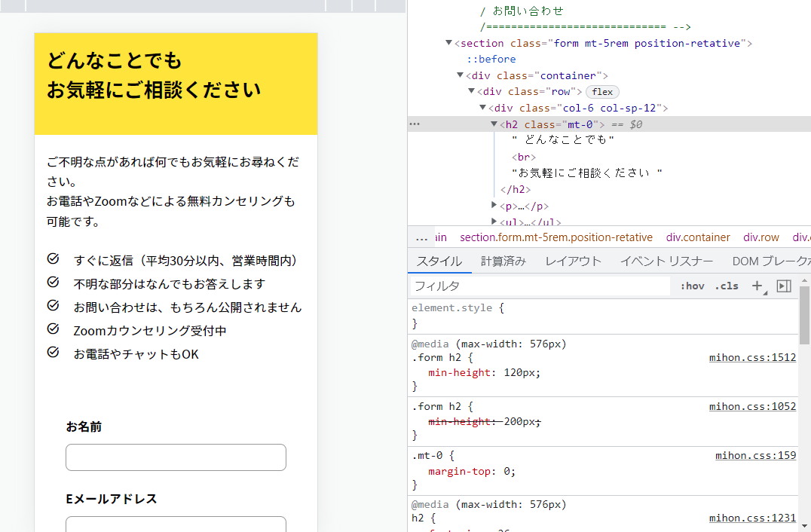Select div.container in breadcrumb

tap(698, 237)
